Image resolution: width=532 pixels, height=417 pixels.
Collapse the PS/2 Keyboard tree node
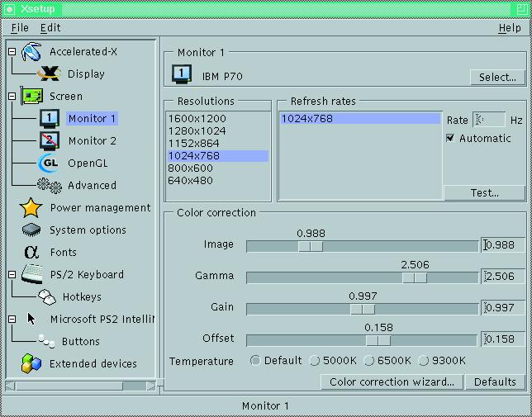12,275
